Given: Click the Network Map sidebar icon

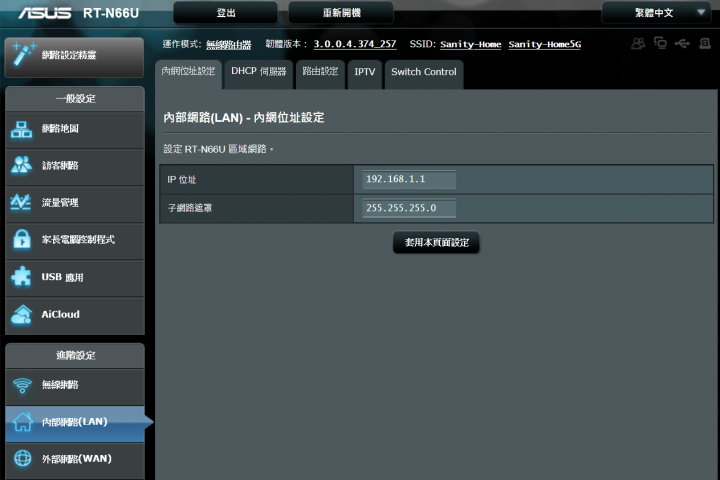Looking at the screenshot, I should 22,130.
